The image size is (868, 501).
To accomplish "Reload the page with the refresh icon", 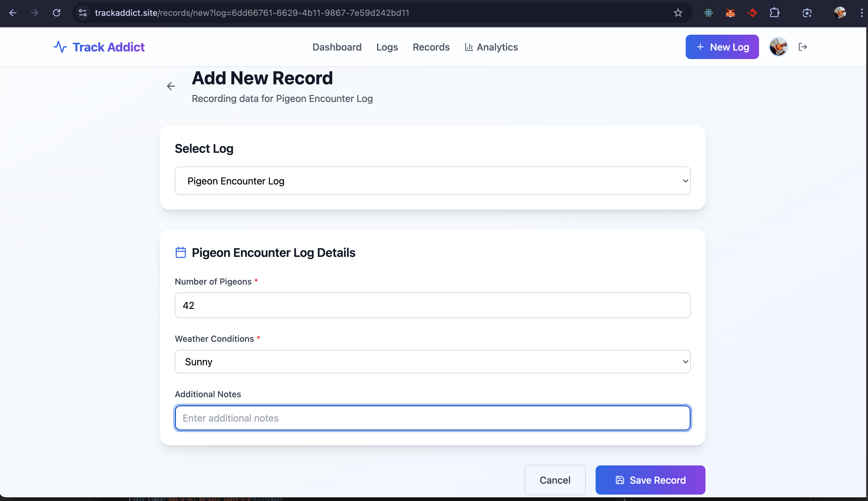I will (x=57, y=13).
